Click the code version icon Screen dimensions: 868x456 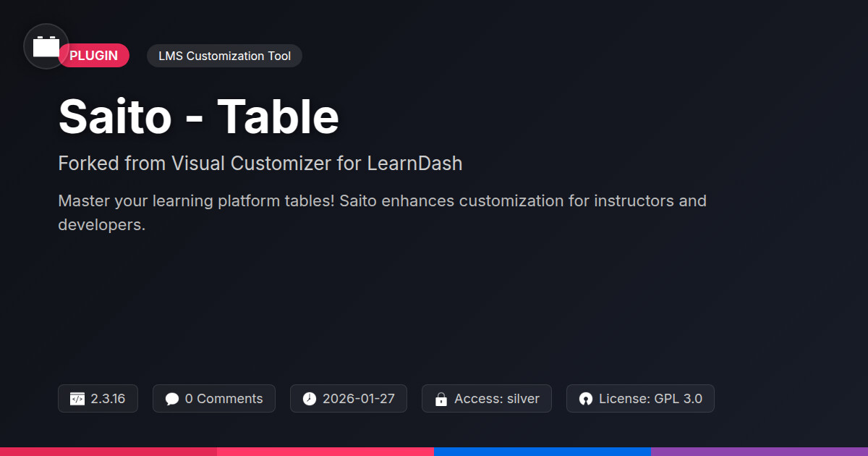(77, 399)
